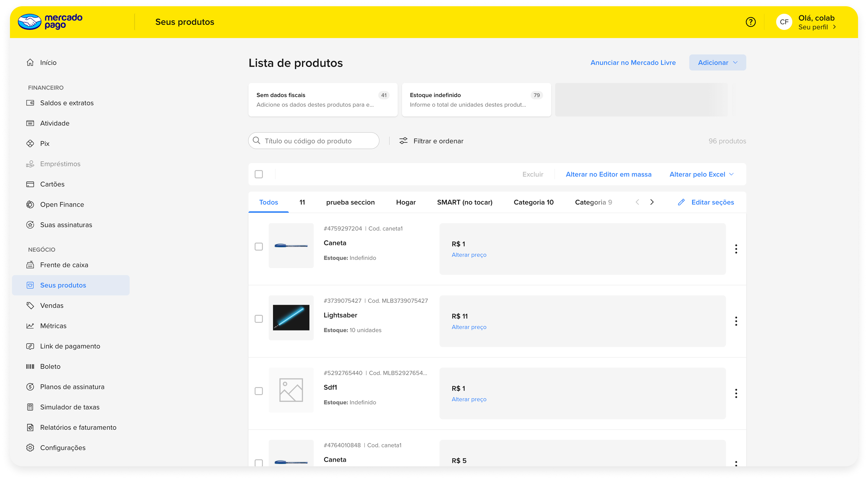Image resolution: width=868 pixels, height=480 pixels.
Task: Click the product title search field
Action: click(313, 140)
